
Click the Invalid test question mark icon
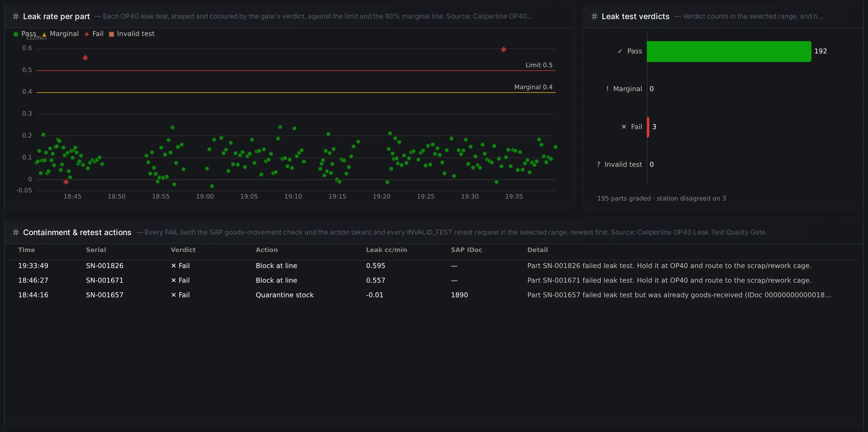(598, 165)
